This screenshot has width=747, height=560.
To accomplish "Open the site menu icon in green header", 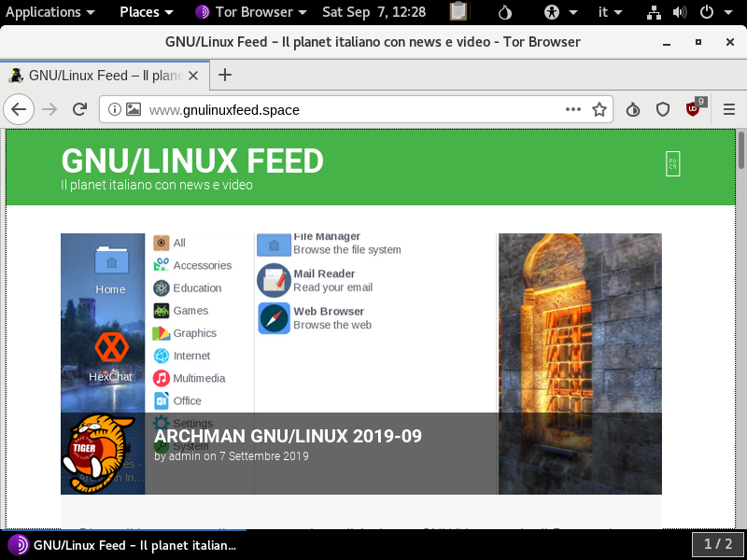I will click(672, 164).
